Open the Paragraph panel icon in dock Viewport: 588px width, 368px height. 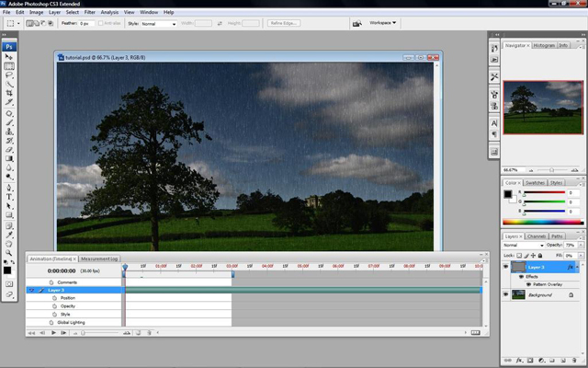click(494, 134)
